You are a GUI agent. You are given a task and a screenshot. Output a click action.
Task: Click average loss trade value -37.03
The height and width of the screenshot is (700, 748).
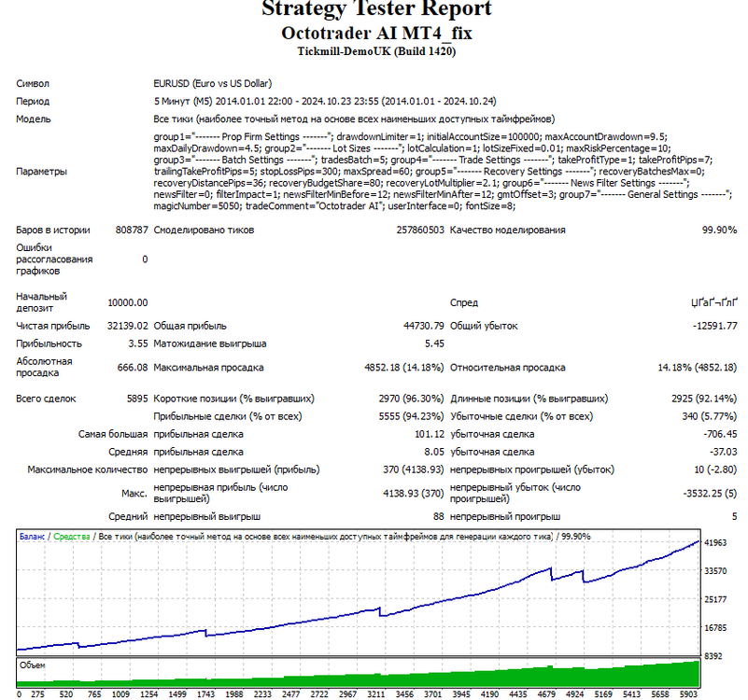(x=723, y=452)
